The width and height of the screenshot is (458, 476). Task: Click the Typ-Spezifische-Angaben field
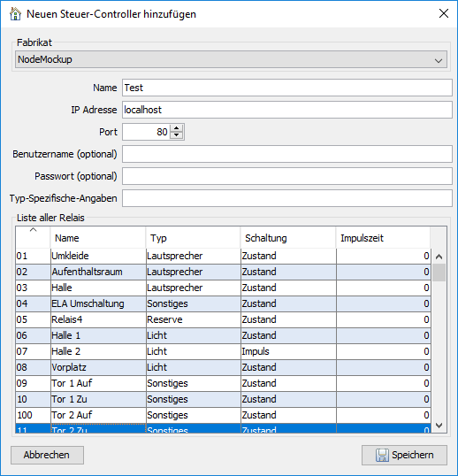click(x=287, y=198)
